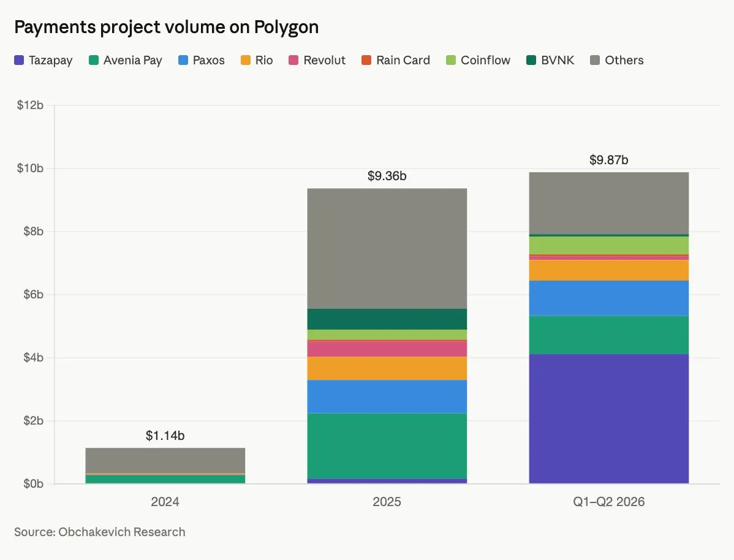Click the $12b y-axis label
The image size is (734, 560).
[x=30, y=105]
